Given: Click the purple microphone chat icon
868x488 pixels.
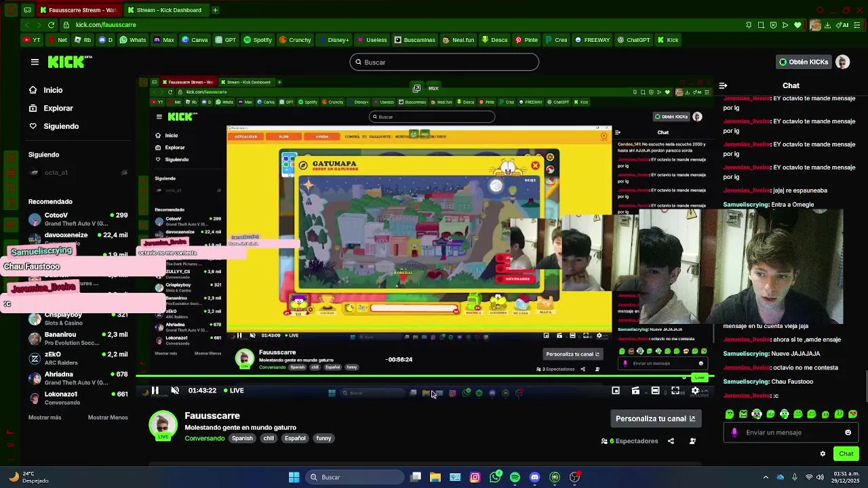Looking at the screenshot, I should 734,432.
